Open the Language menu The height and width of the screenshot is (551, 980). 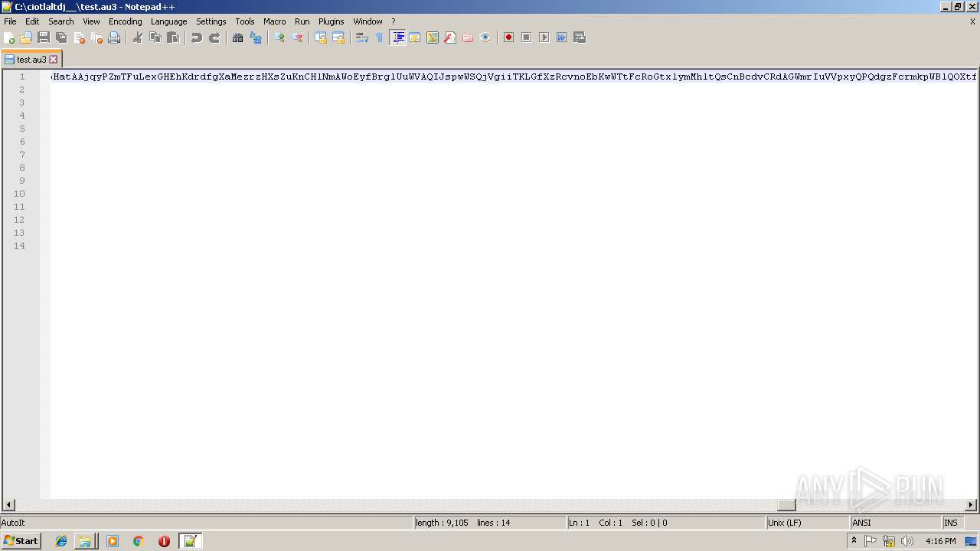169,21
